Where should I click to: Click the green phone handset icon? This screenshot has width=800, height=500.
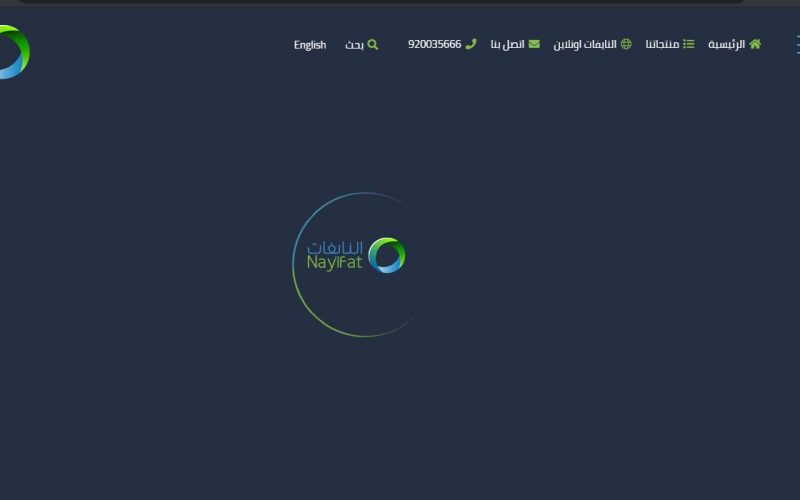point(471,44)
